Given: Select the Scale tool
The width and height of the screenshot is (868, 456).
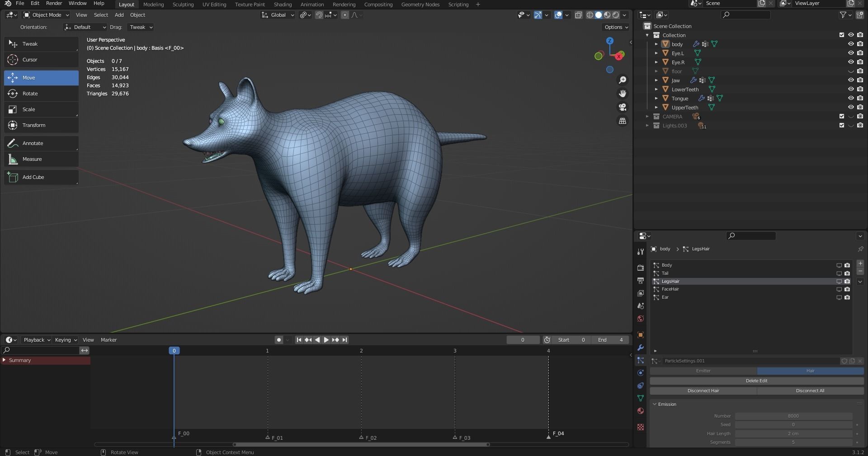Looking at the screenshot, I should point(41,109).
